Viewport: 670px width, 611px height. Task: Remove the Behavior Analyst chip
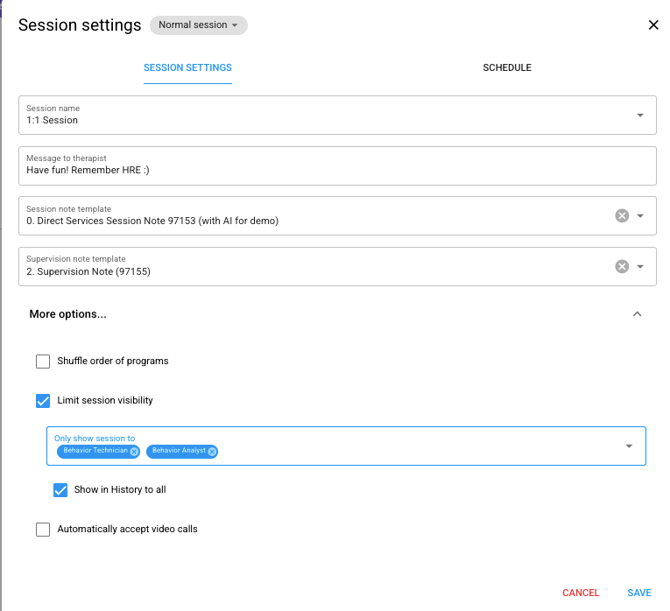click(212, 451)
